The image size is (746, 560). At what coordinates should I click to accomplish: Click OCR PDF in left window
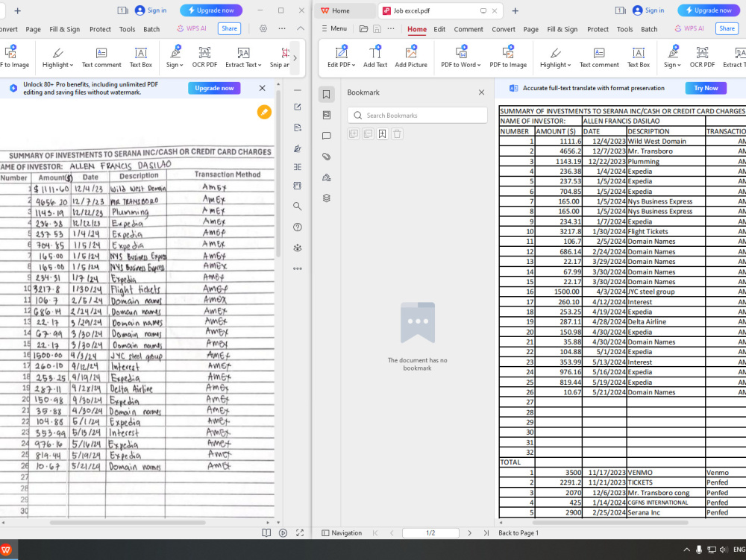click(x=204, y=57)
